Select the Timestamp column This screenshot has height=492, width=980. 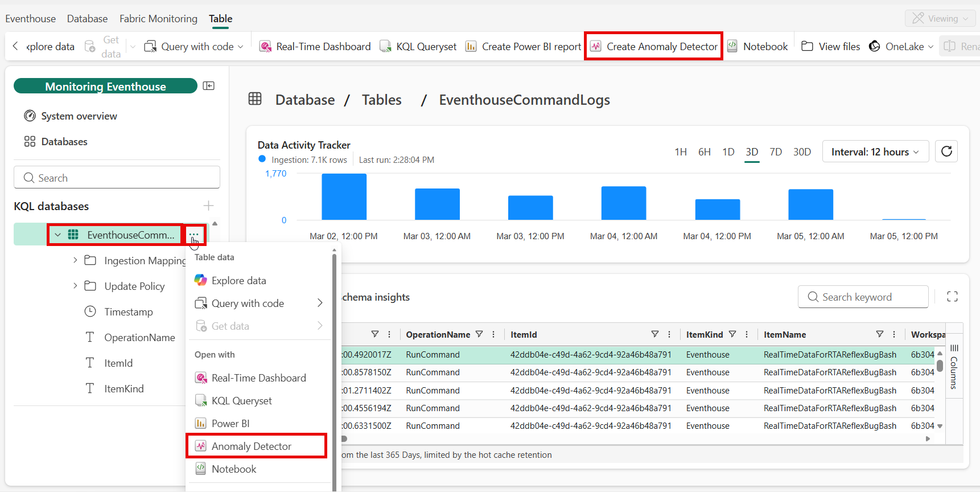pos(128,311)
